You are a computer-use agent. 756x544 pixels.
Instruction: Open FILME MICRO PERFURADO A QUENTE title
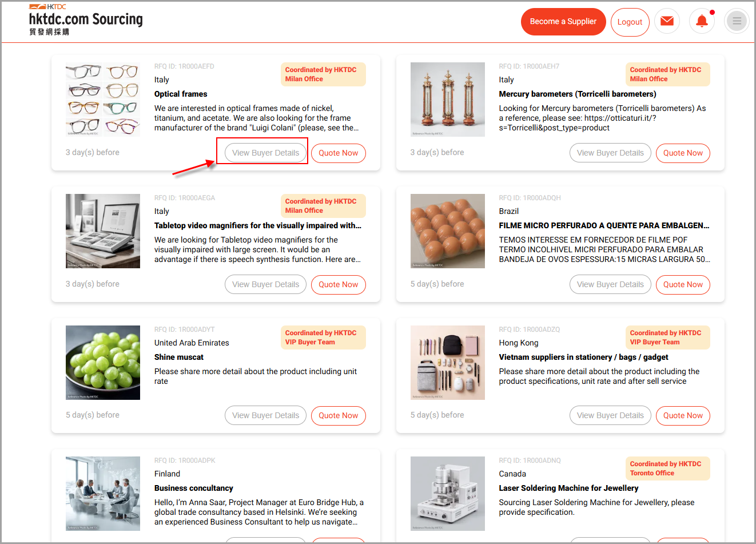(x=604, y=225)
